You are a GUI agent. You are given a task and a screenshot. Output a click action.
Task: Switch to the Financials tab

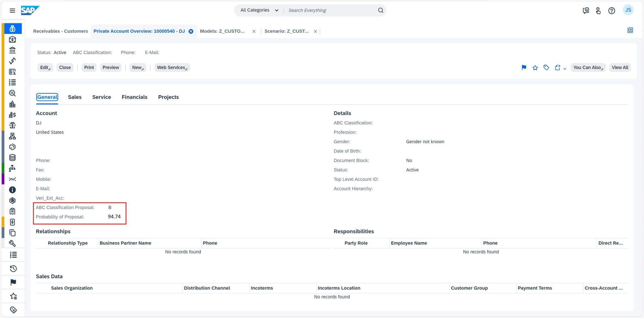[135, 97]
